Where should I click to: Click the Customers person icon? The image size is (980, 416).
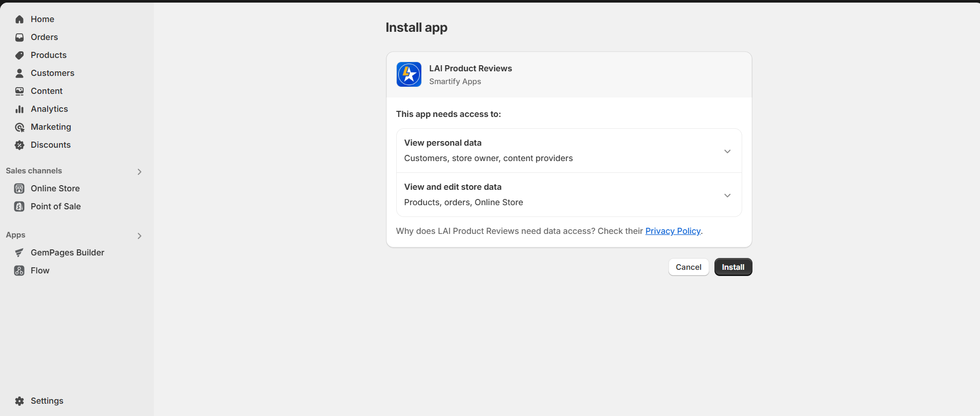point(19,73)
